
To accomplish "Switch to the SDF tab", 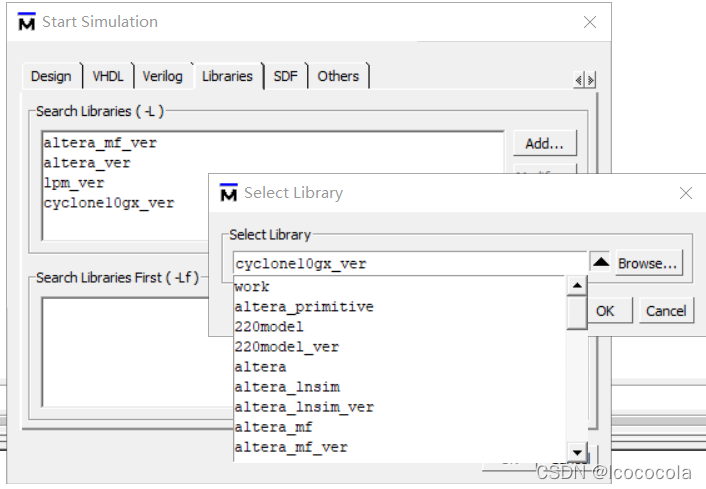I will point(285,76).
